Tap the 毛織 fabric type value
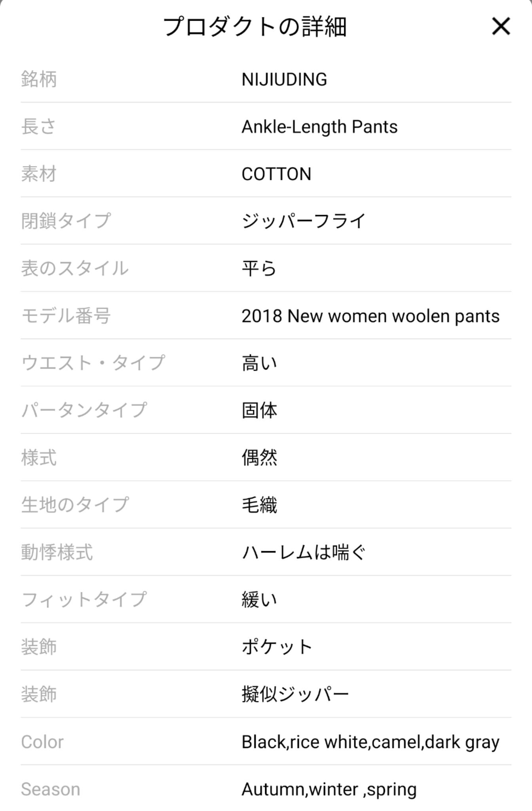Viewport: 532px width, 811px height. pyautogui.click(x=259, y=505)
